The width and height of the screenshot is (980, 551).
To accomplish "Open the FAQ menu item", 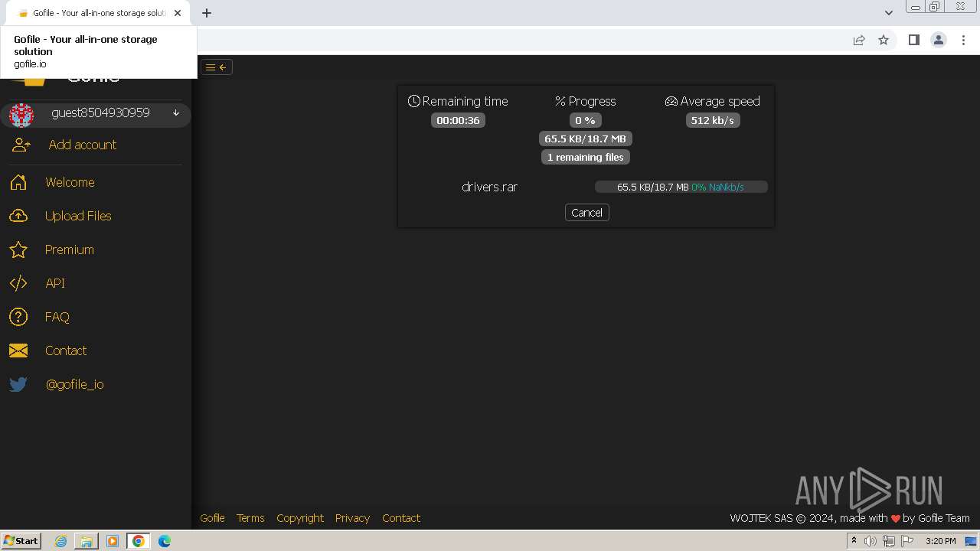I will 57,317.
